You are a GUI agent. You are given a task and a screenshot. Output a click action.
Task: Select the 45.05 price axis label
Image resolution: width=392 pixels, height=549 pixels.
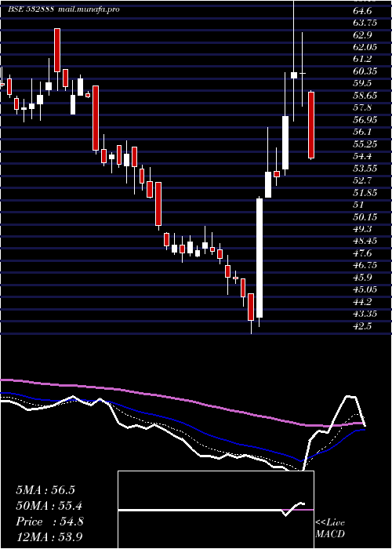(365, 289)
